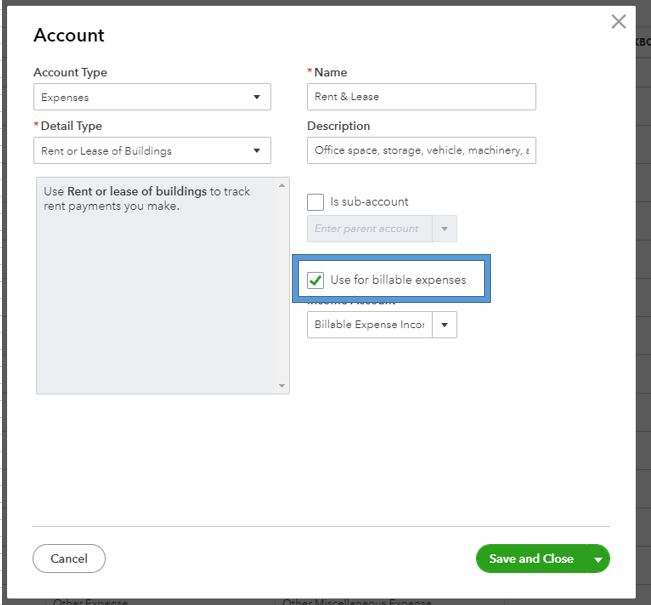This screenshot has height=605, width=651.
Task: Click the Enter parent account field
Action: point(369,229)
